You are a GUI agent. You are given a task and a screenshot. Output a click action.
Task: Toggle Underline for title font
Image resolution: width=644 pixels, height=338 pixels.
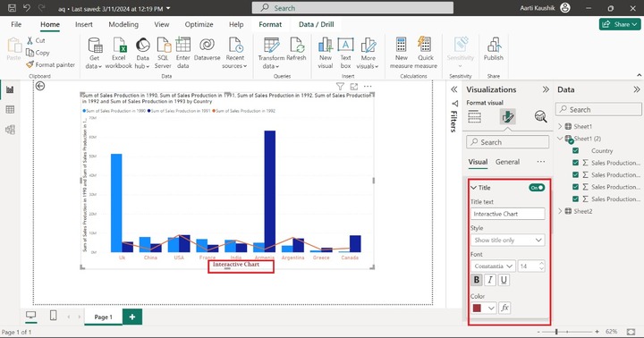click(x=504, y=280)
